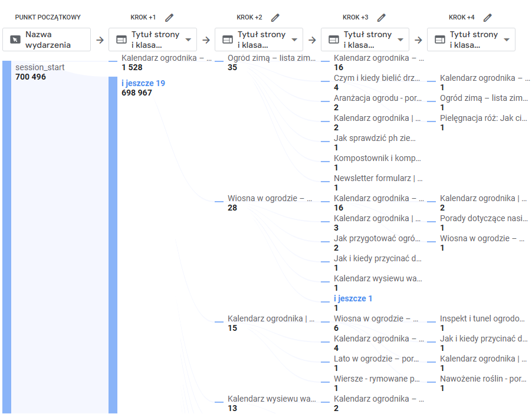This screenshot has height=414, width=532.
Task: Click the 'Pielęgnacja róż' node in step 4
Action: 484,118
